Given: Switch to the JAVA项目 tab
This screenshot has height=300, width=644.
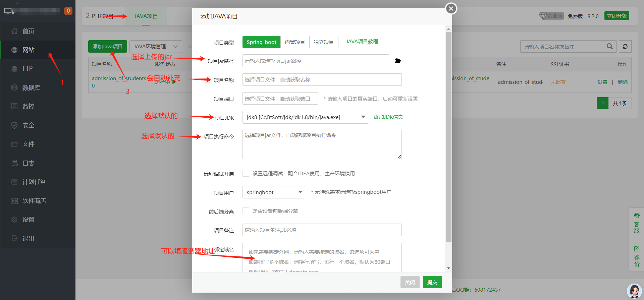Looking at the screenshot, I should tap(146, 16).
